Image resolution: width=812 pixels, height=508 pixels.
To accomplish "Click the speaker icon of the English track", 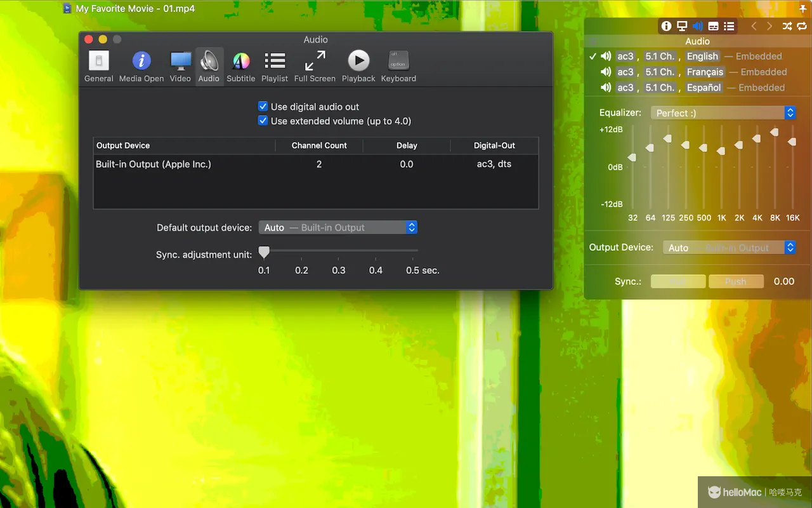I will click(606, 56).
